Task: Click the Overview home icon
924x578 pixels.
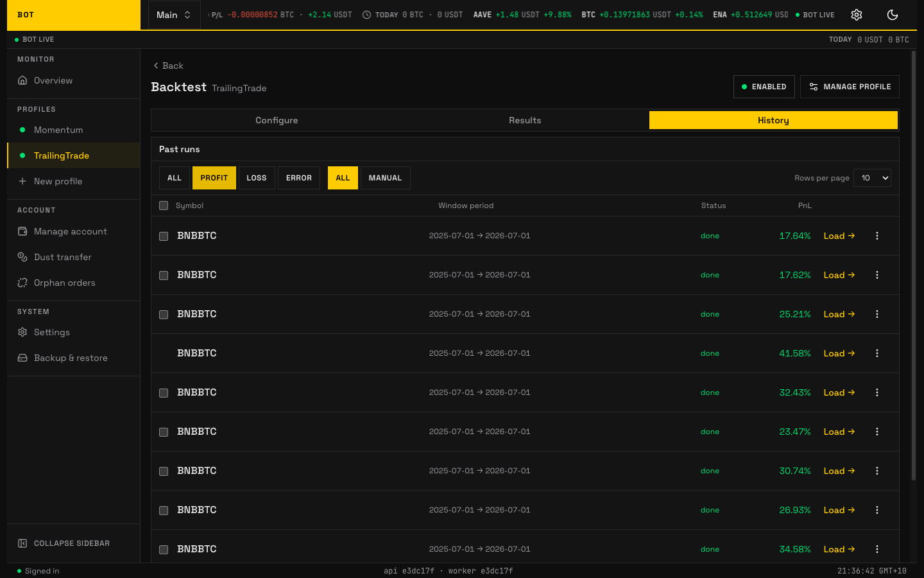Action: pos(22,80)
